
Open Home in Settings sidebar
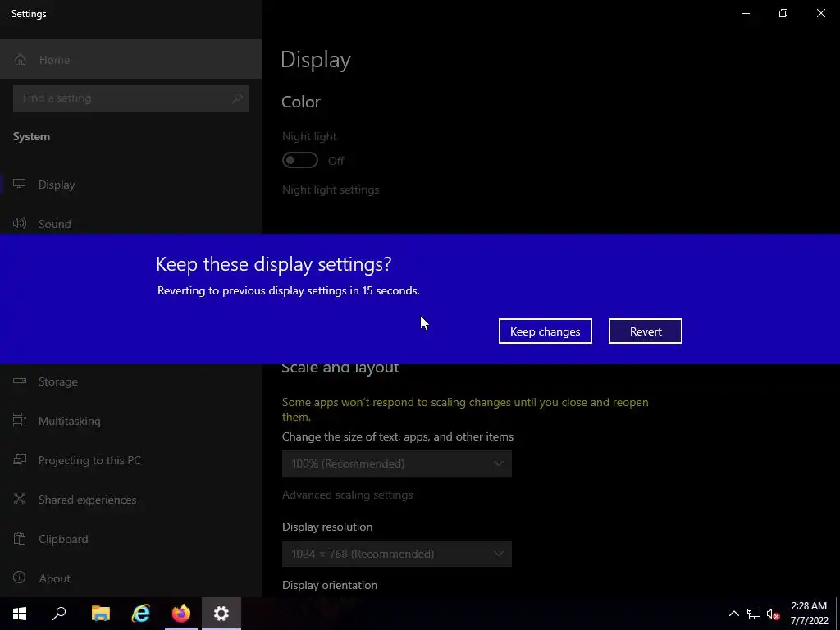131,59
